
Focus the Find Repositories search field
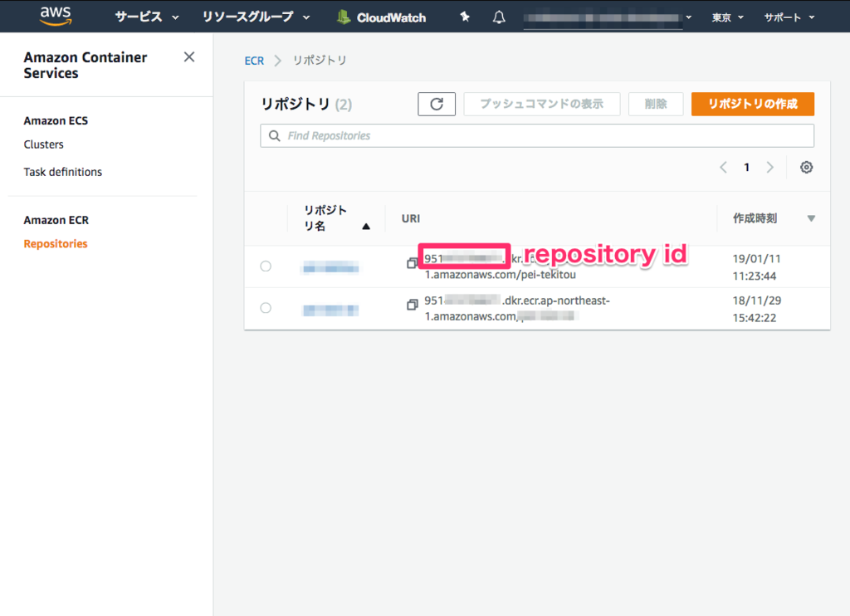[x=537, y=135]
